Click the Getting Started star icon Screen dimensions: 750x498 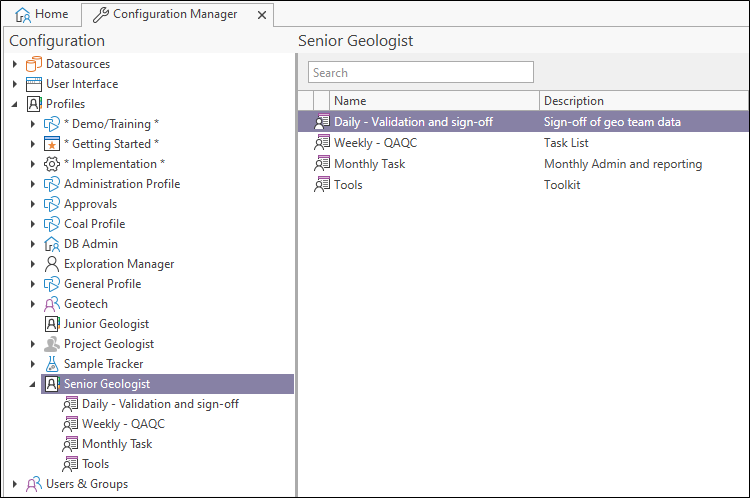53,144
